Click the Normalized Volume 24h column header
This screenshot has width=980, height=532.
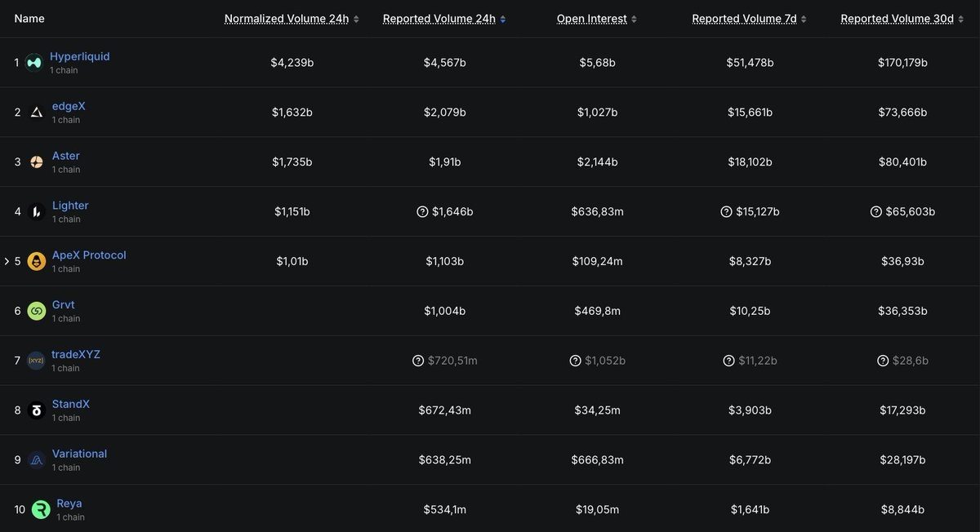(287, 19)
